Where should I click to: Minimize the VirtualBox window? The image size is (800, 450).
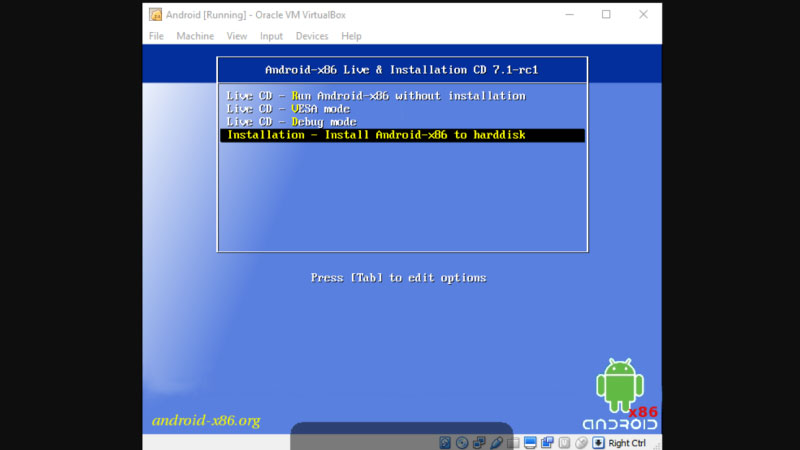569,15
